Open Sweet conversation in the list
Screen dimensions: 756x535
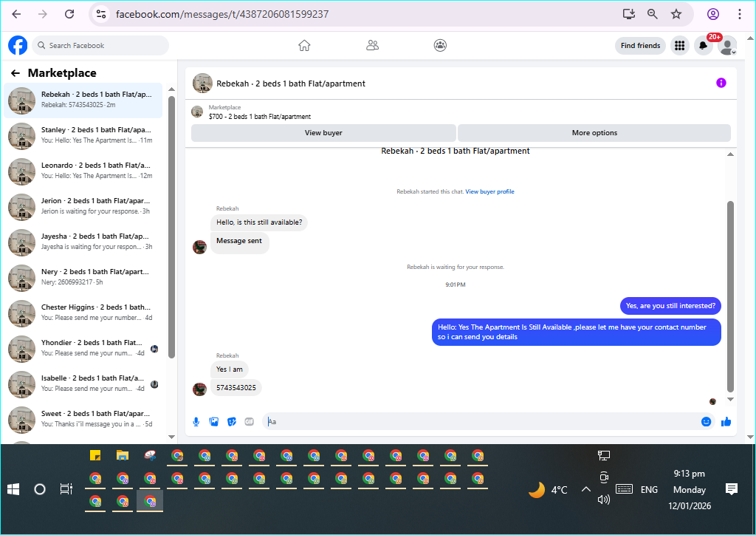point(83,419)
